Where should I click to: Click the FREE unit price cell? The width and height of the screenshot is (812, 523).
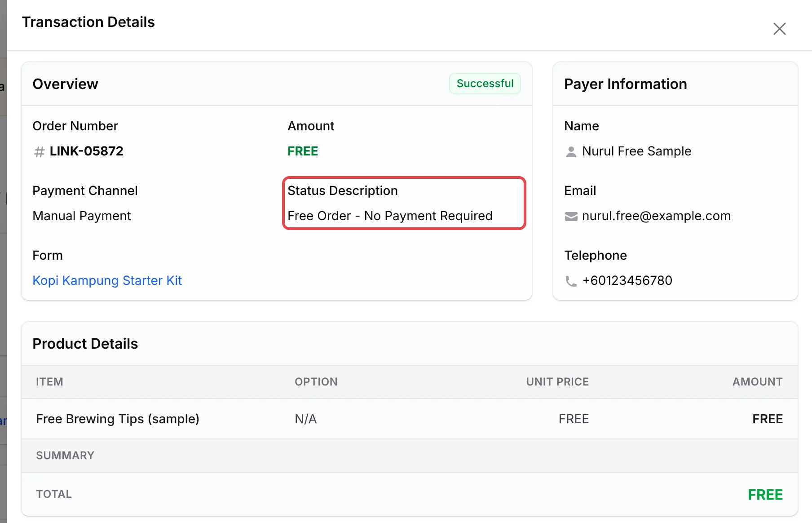[x=574, y=419]
